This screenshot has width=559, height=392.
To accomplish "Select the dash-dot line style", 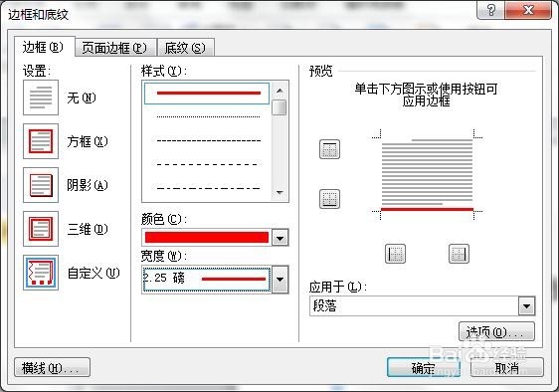I will click(x=209, y=188).
